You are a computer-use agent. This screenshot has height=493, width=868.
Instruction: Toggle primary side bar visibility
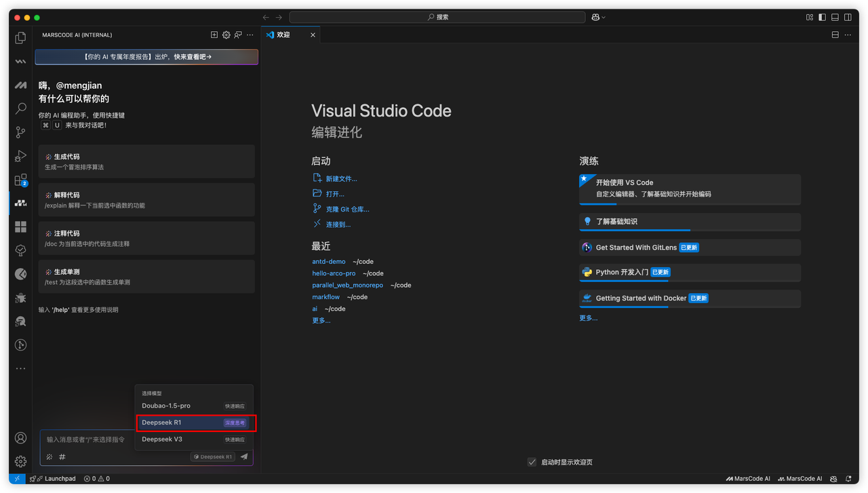pyautogui.click(x=822, y=17)
